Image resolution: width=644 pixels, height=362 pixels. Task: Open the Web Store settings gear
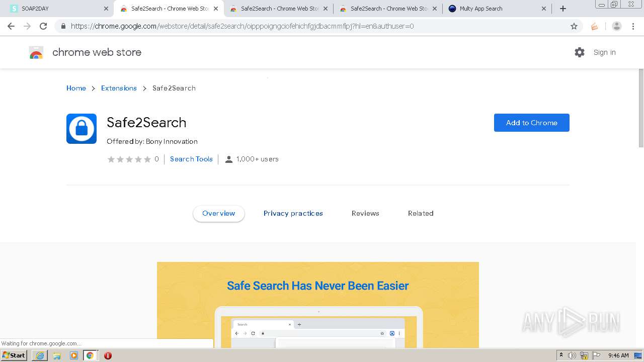tap(580, 52)
